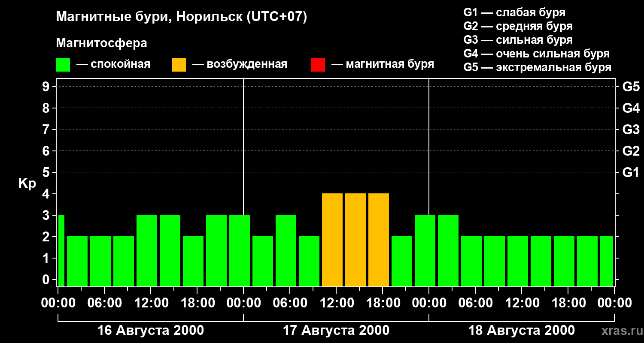Click the green 'спокойная' legend swatch

(63, 65)
